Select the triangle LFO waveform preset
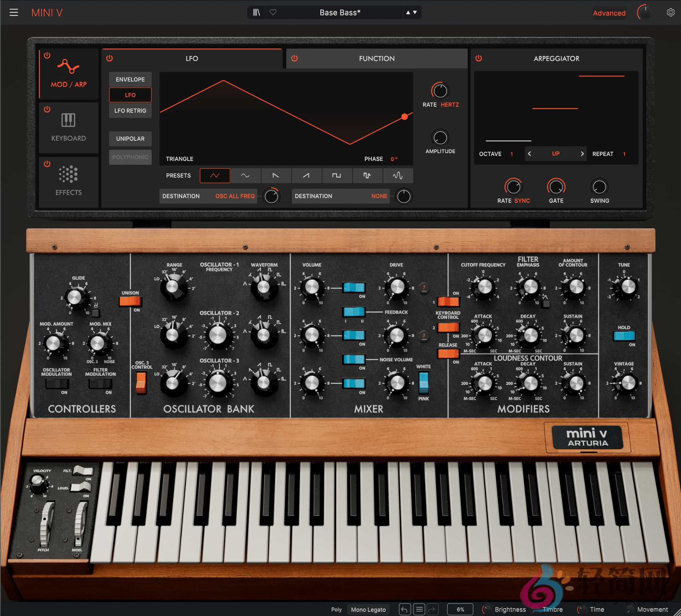The height and width of the screenshot is (616, 681). tap(215, 176)
